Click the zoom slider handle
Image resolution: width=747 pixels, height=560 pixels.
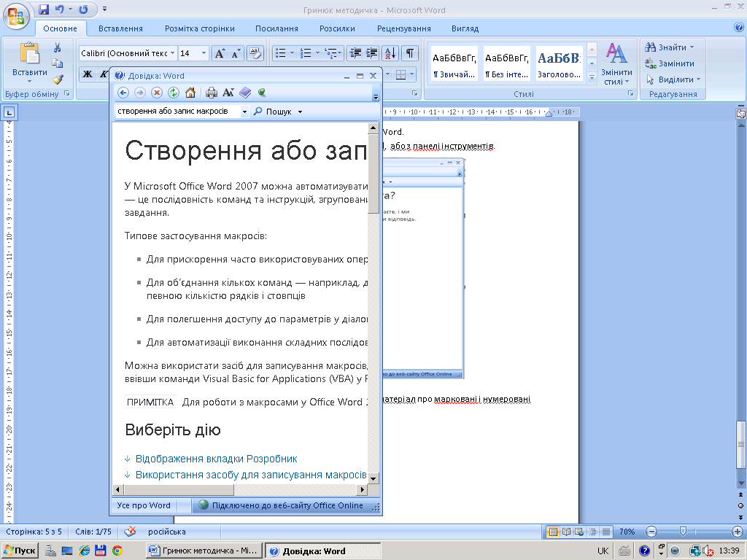683,532
